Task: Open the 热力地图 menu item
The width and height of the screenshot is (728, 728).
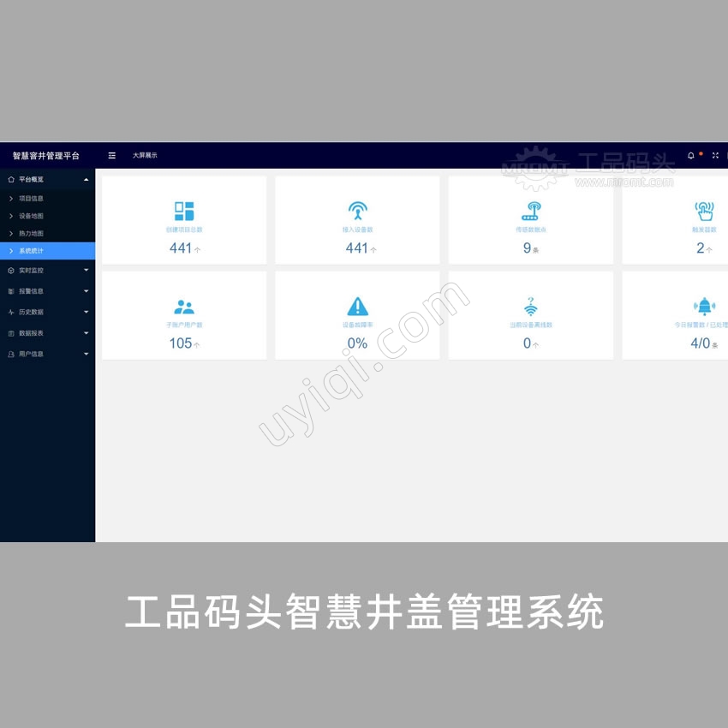Action: (47, 234)
